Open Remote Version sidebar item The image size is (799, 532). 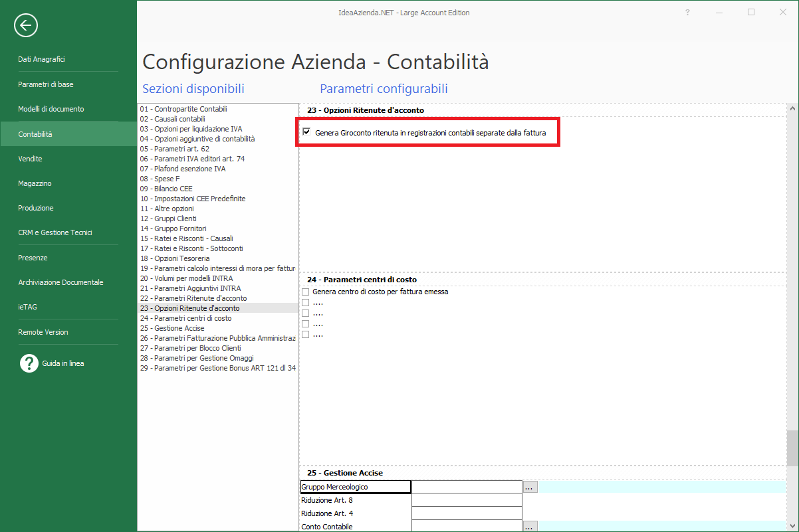(43, 332)
